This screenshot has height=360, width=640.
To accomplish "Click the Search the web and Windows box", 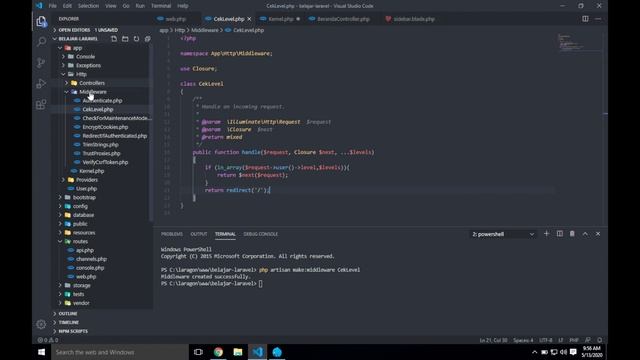I will [x=120, y=352].
